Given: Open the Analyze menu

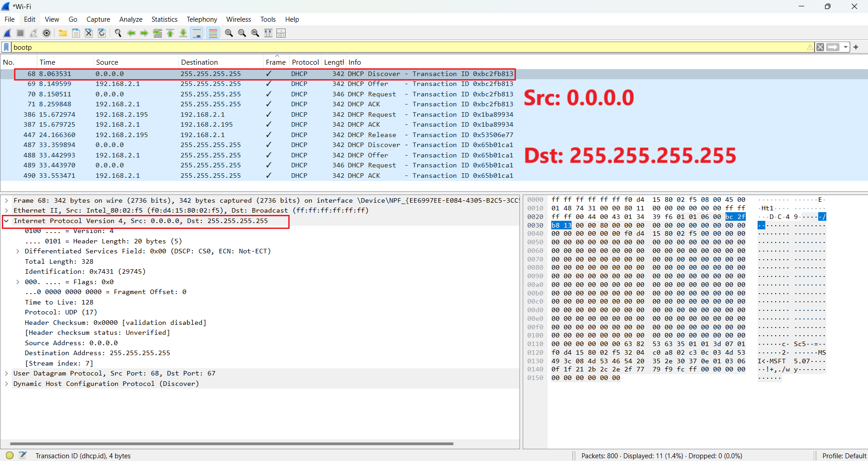Looking at the screenshot, I should 131,19.
